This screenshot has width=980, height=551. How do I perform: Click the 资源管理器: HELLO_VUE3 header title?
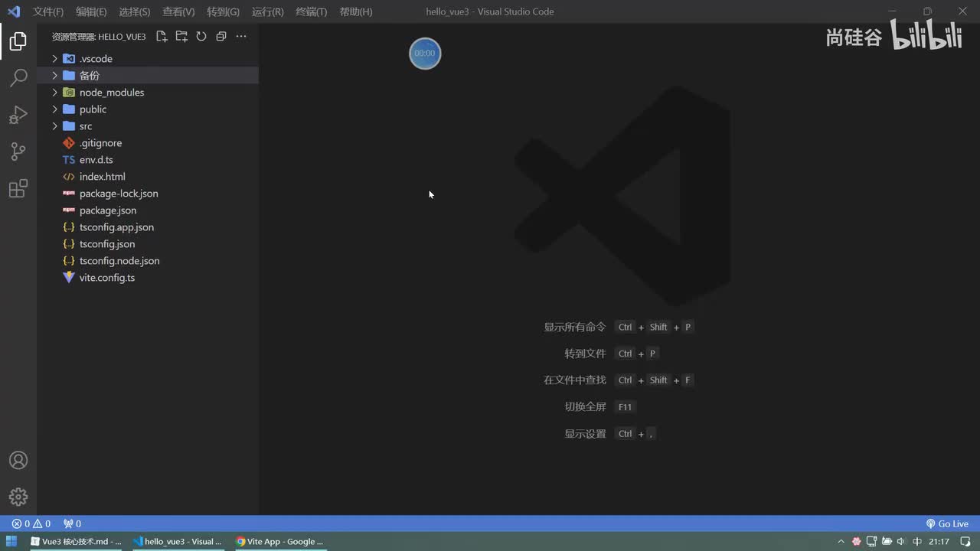coord(99,37)
